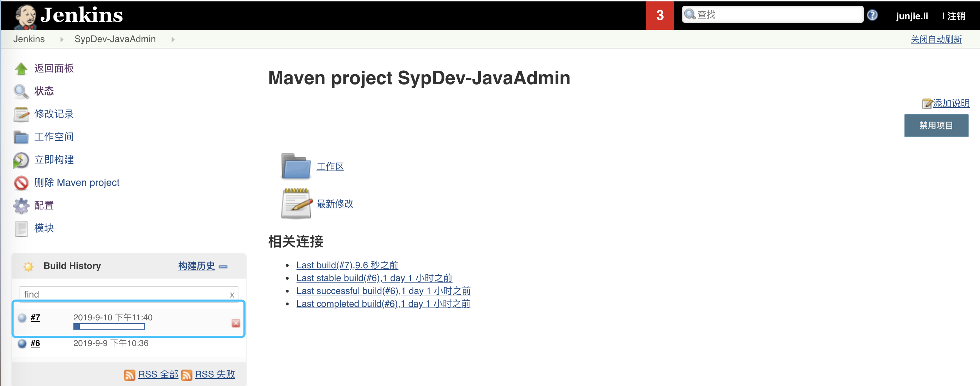
Task: Open 修改记录 in the side menu
Action: [54, 114]
